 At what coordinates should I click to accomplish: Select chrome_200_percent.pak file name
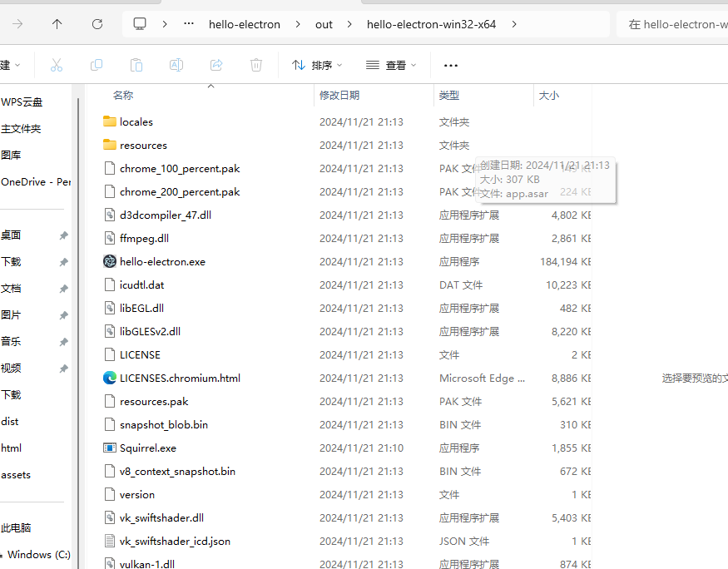(180, 191)
